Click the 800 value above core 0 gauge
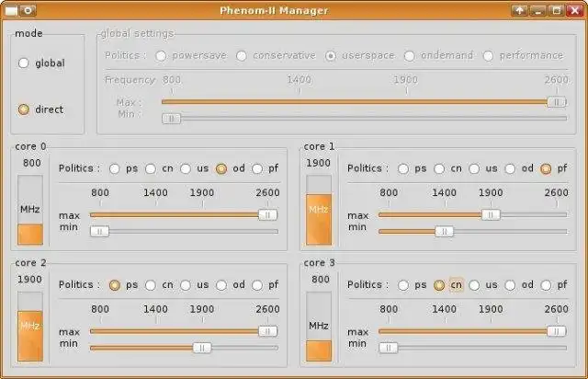588x379 pixels. [x=32, y=163]
